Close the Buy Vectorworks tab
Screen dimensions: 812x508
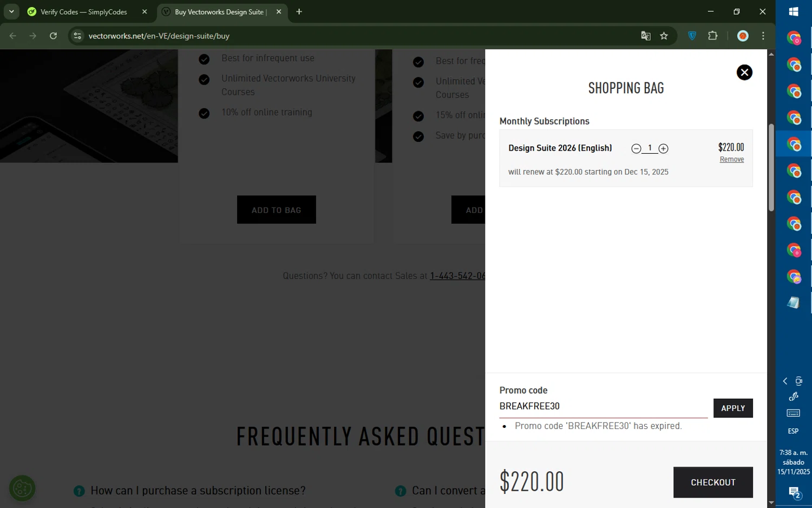(279, 12)
